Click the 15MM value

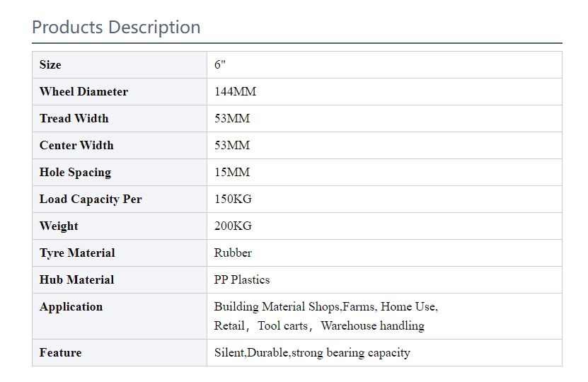click(x=232, y=173)
